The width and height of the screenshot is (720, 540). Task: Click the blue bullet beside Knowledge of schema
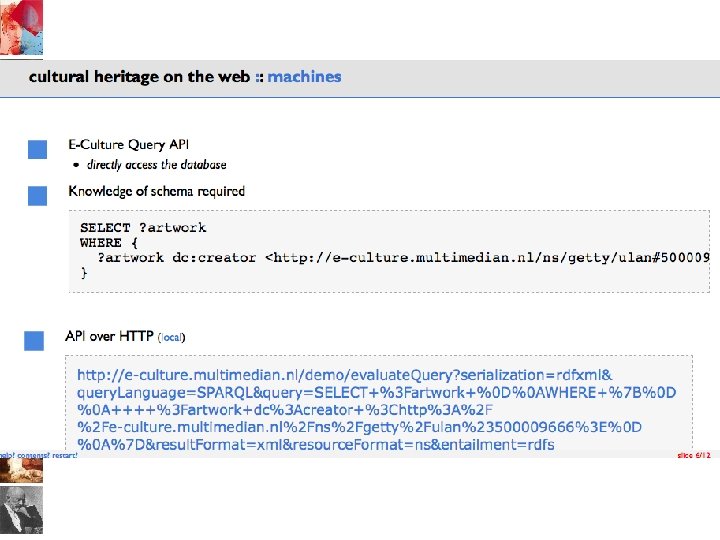point(38,195)
